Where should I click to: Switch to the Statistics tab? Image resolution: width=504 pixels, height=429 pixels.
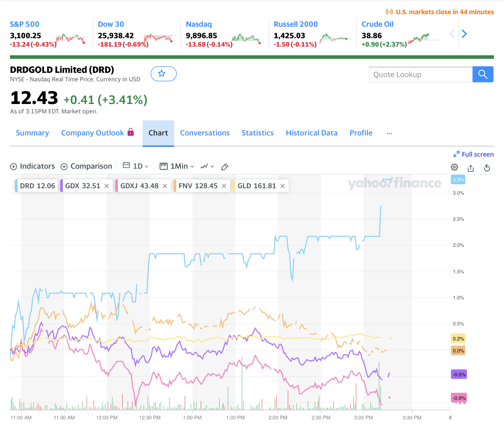click(257, 133)
